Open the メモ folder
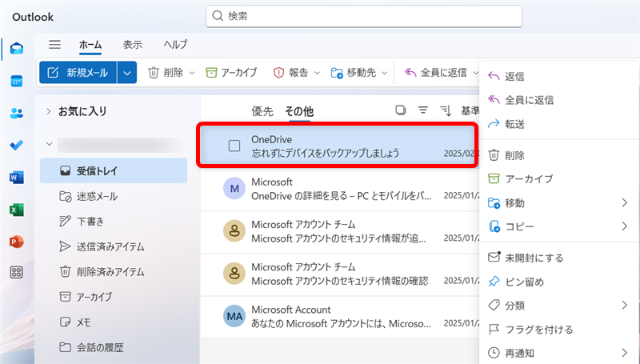The height and width of the screenshot is (364, 640). pyautogui.click(x=114, y=322)
